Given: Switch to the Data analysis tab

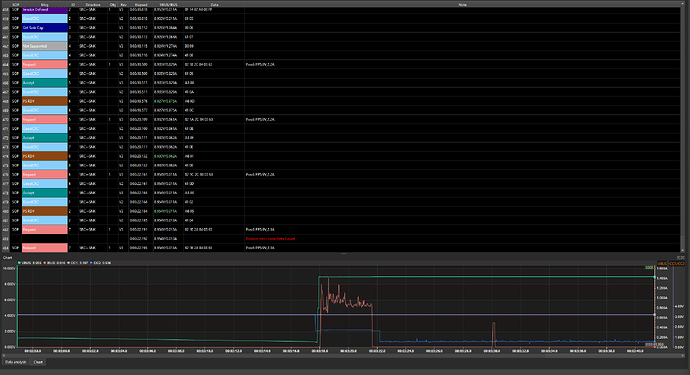Looking at the screenshot, I should pos(15,362).
